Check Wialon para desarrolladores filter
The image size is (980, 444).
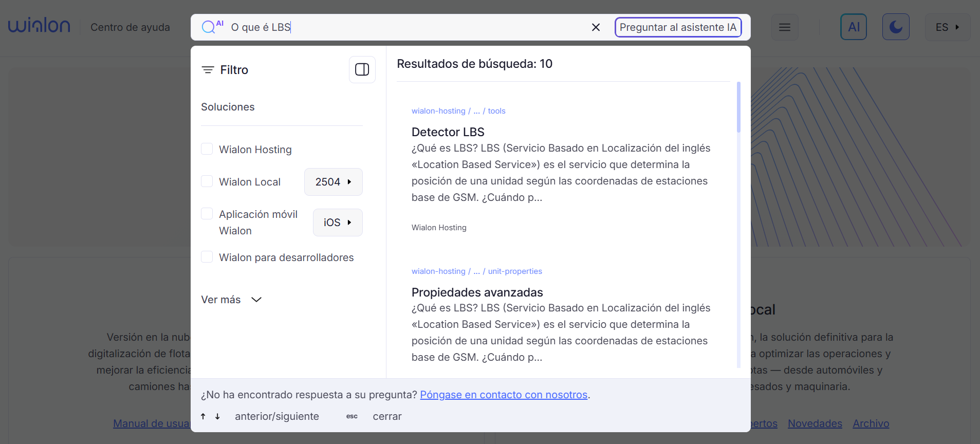point(207,257)
